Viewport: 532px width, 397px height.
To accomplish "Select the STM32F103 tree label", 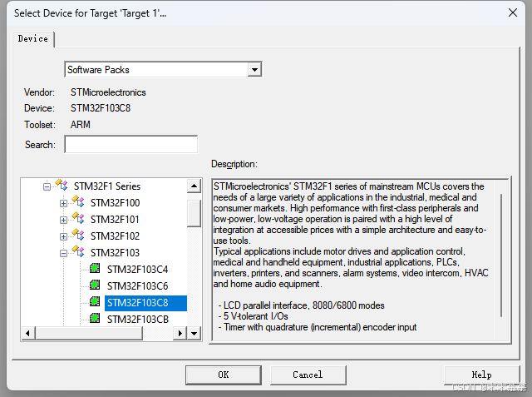I will [x=115, y=253].
